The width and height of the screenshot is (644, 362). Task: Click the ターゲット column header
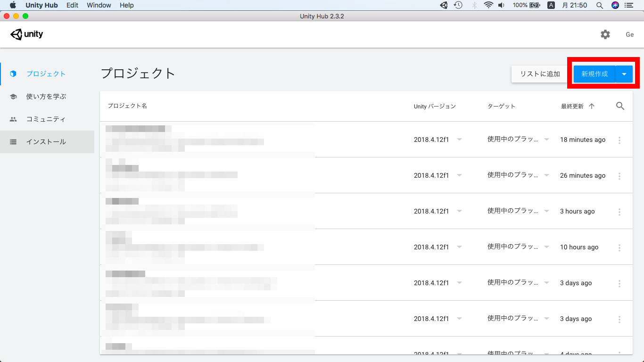click(502, 106)
